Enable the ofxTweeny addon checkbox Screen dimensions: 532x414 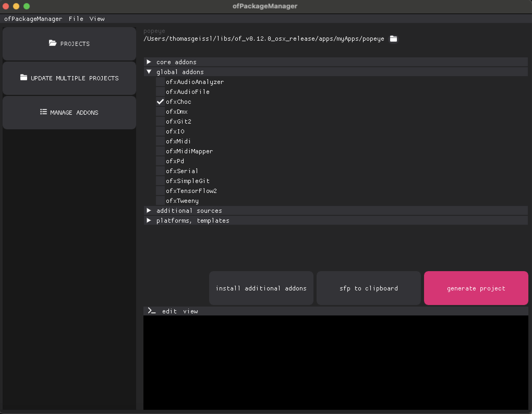click(160, 201)
